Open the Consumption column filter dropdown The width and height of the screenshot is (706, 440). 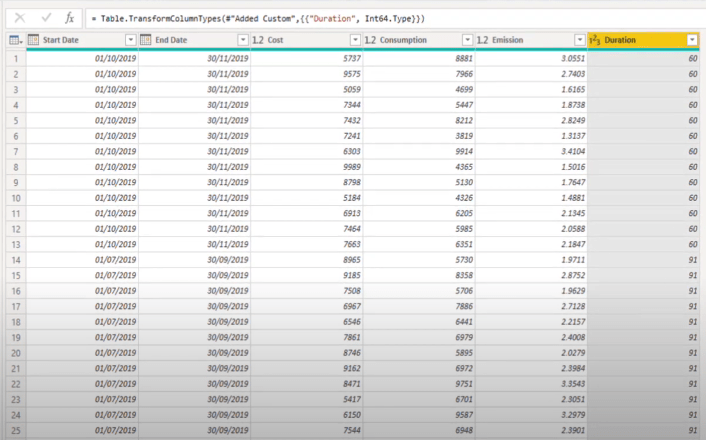(x=467, y=40)
